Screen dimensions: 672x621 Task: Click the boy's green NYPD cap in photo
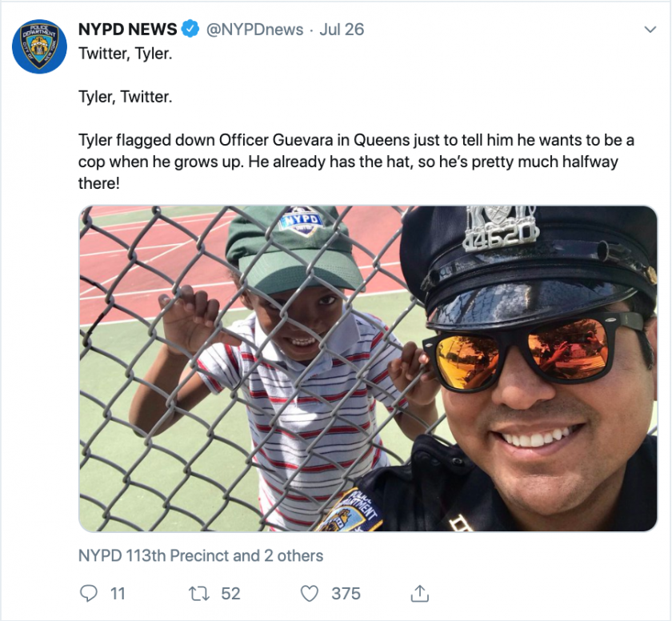[291, 249]
